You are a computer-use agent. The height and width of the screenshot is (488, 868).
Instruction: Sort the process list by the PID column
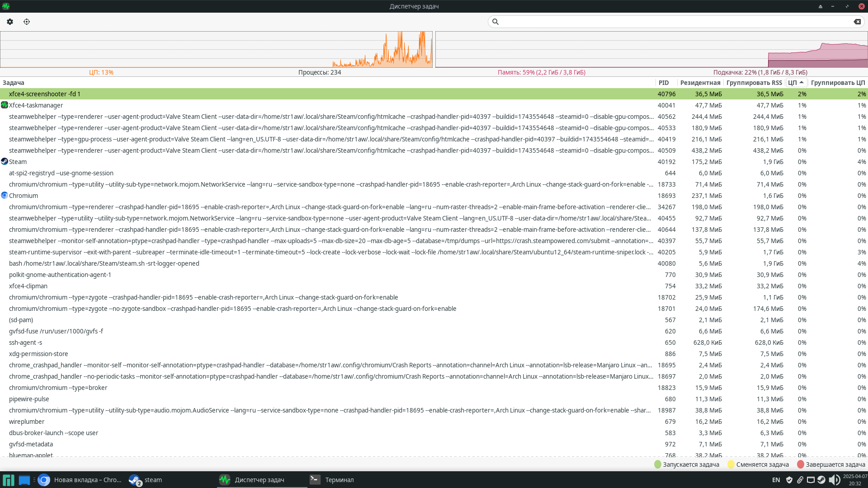(x=663, y=83)
